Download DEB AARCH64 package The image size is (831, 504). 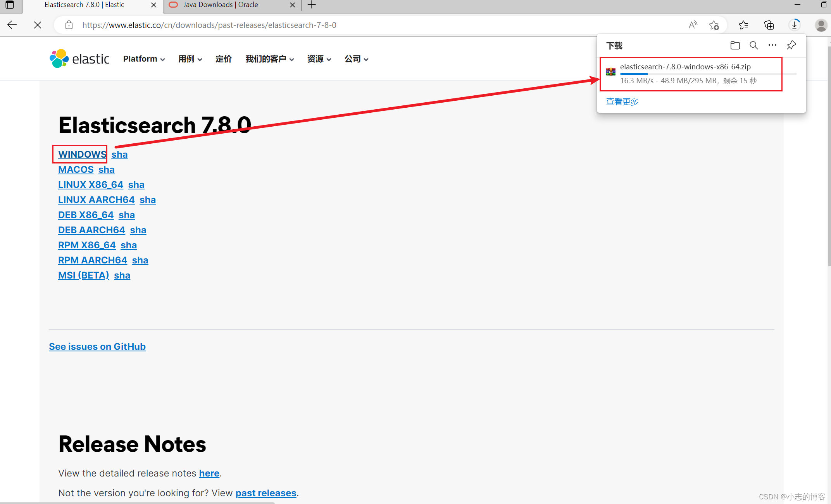[91, 230]
